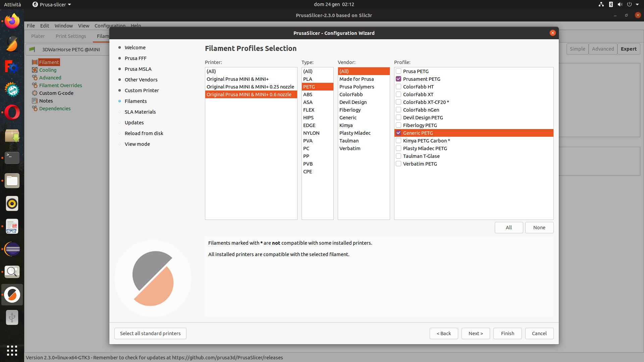Select Original Prusa MINI & MINI+ 0.25 nozzle
Viewport: 644px width, 362px height.
251,86
